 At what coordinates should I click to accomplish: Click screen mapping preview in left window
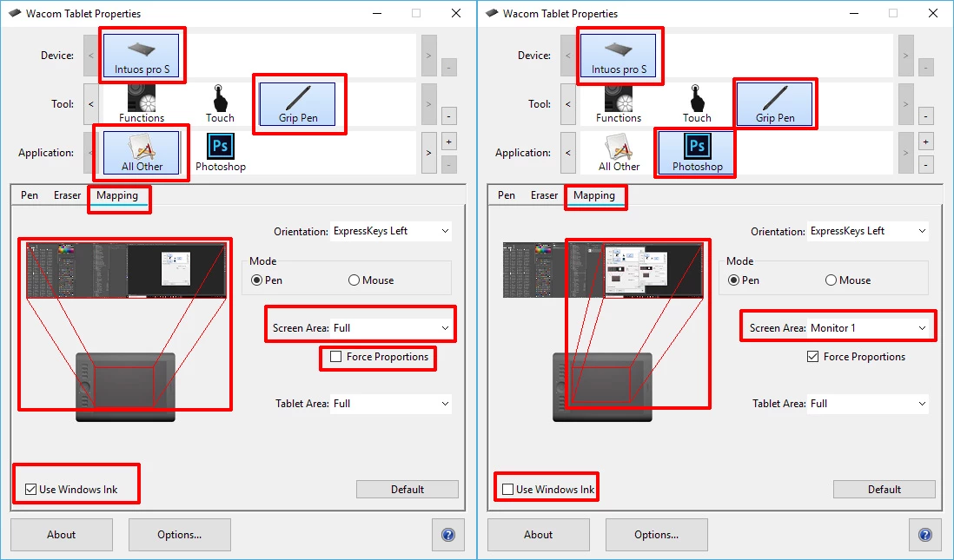point(127,271)
